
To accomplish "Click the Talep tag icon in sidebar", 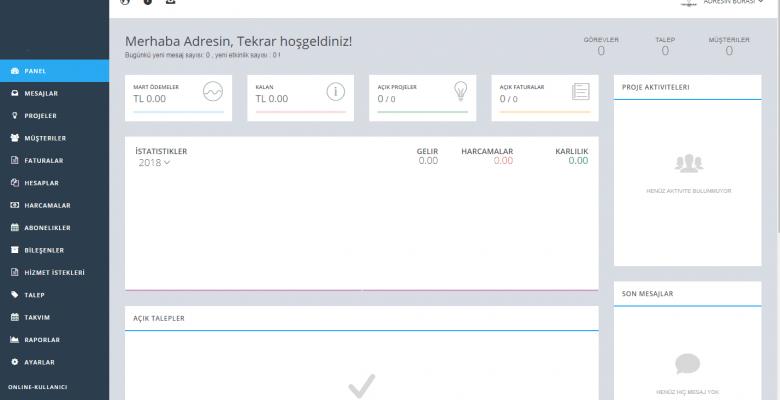I will 14,295.
